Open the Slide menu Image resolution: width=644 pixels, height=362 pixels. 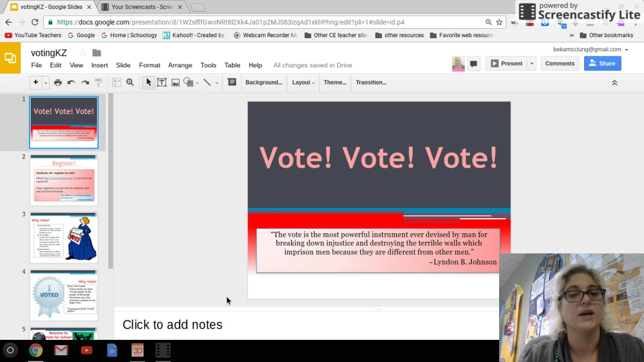(x=123, y=65)
